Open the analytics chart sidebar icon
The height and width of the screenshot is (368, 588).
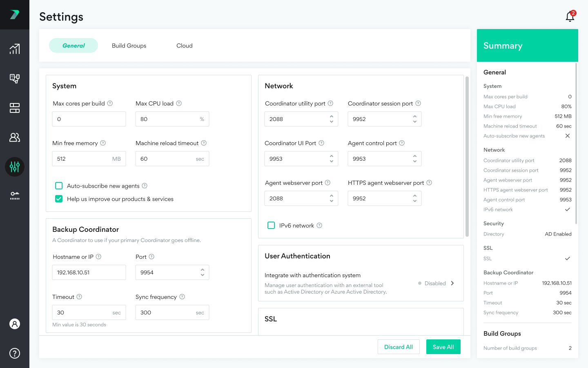click(15, 49)
